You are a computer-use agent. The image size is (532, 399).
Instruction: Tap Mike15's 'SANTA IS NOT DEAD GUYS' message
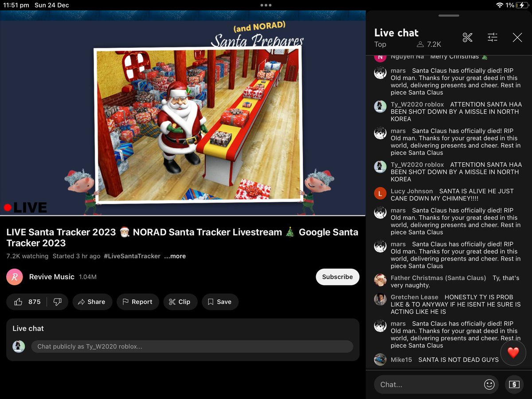click(x=458, y=360)
